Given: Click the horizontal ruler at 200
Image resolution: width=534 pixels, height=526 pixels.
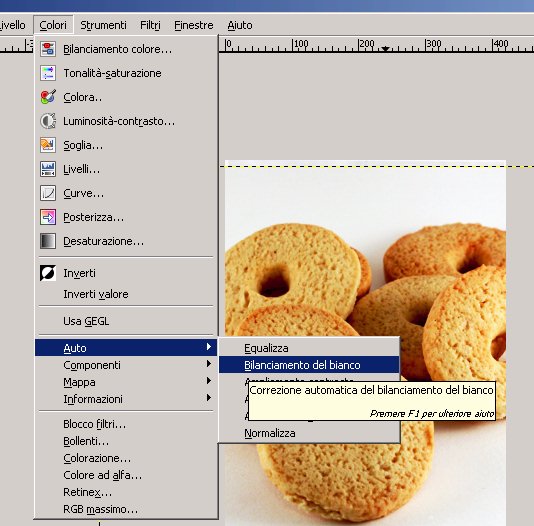Looking at the screenshot, I should [366, 45].
